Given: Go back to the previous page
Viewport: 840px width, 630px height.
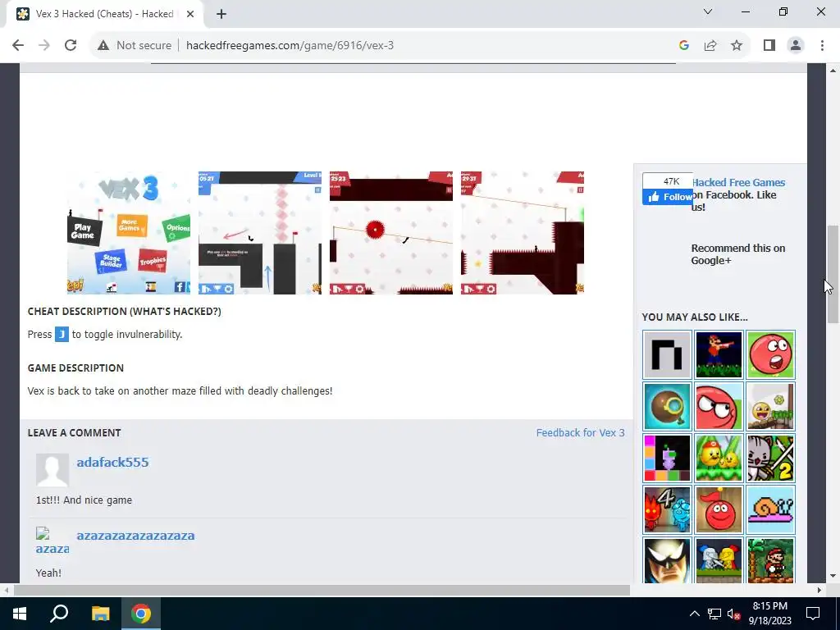Looking at the screenshot, I should pyautogui.click(x=18, y=46).
